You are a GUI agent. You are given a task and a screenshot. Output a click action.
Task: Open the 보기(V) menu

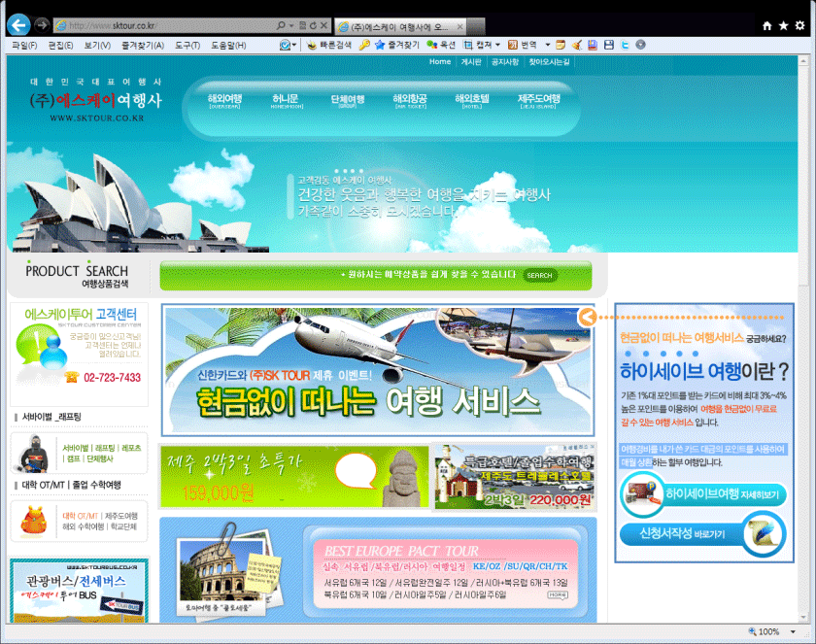click(x=97, y=46)
